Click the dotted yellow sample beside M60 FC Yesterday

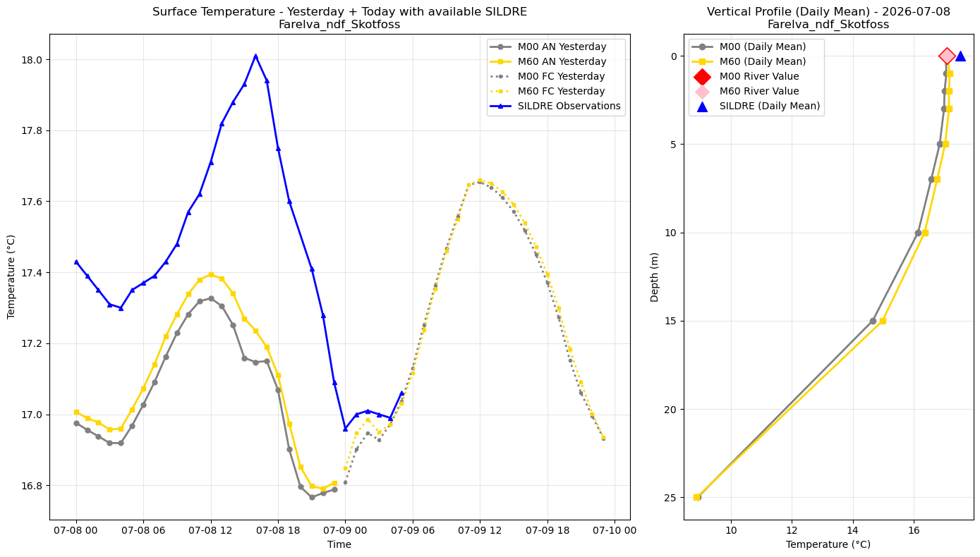click(500, 92)
